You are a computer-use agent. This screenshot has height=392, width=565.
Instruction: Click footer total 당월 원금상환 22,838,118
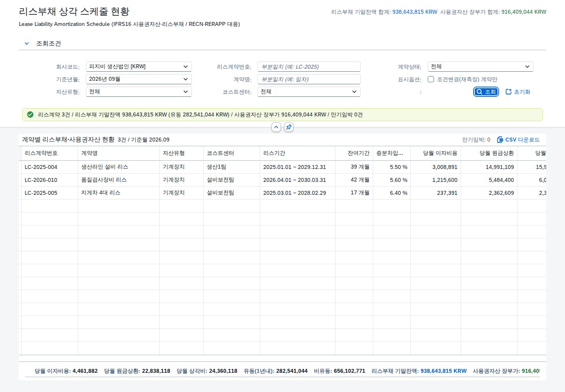point(137,371)
